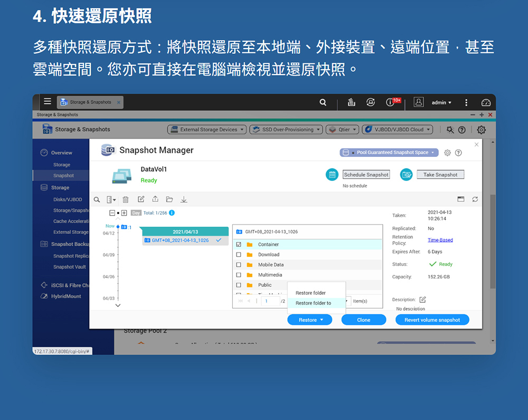The width and height of the screenshot is (528, 420).
Task: Open the Restore dropdown button
Action: pos(309,320)
